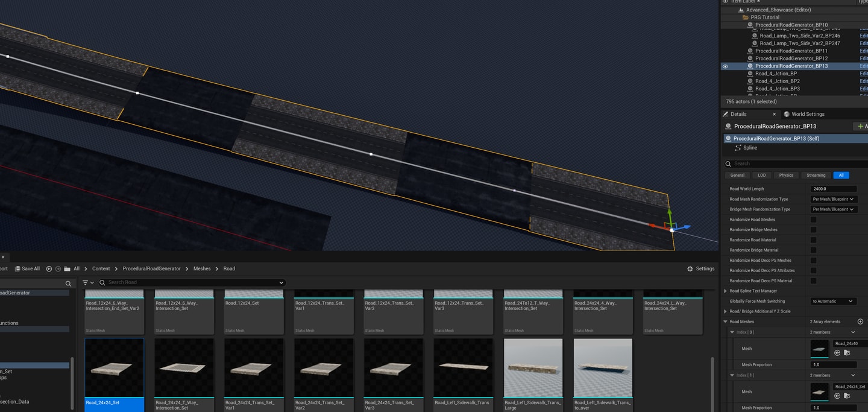Click the Spline component icon
Screen dimensions: 868x412
738,148
